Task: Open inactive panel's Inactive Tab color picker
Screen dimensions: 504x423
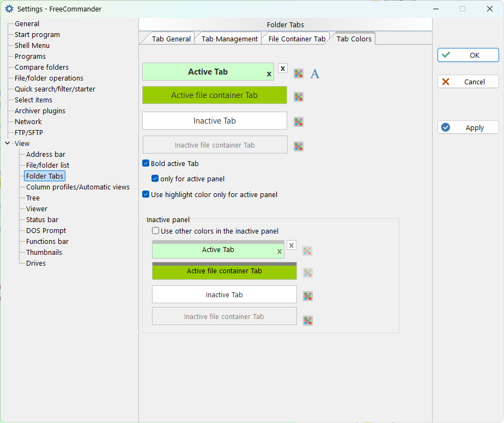Action: [308, 296]
